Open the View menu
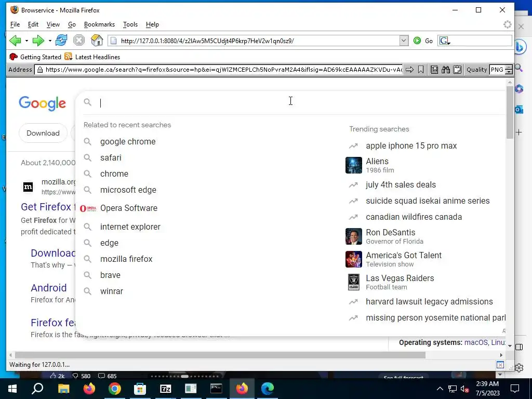This screenshot has width=532, height=399. coord(53,24)
